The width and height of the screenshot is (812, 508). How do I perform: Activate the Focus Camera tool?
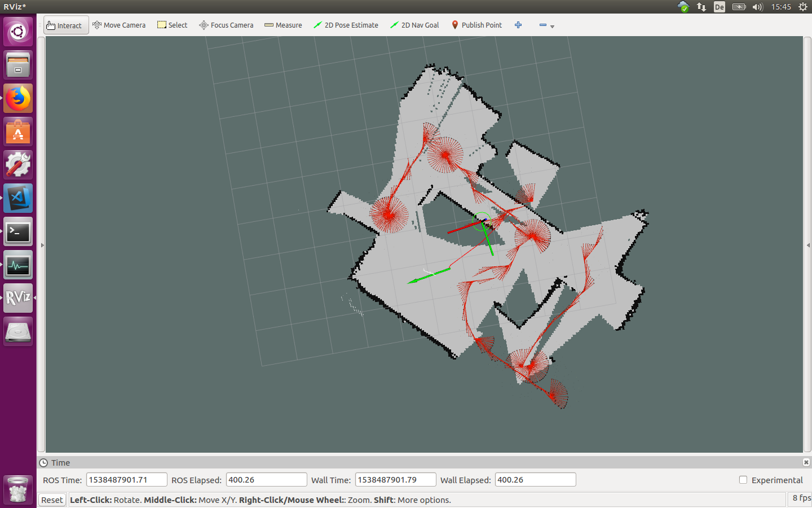(x=226, y=25)
